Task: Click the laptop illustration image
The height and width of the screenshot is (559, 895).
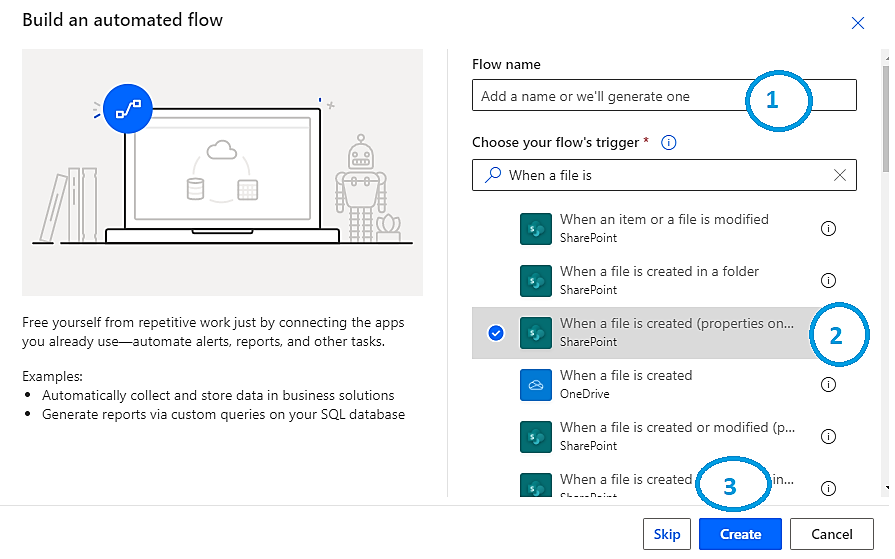Action: [x=222, y=172]
